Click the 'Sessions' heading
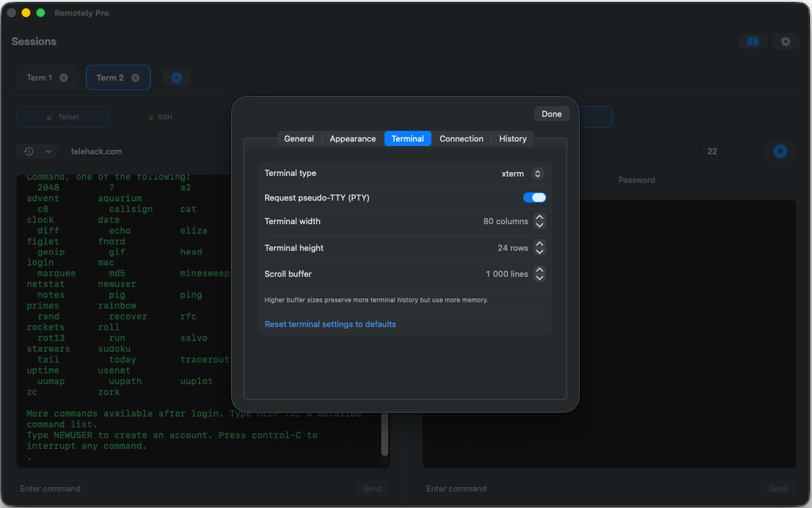812x508 pixels. (x=34, y=41)
